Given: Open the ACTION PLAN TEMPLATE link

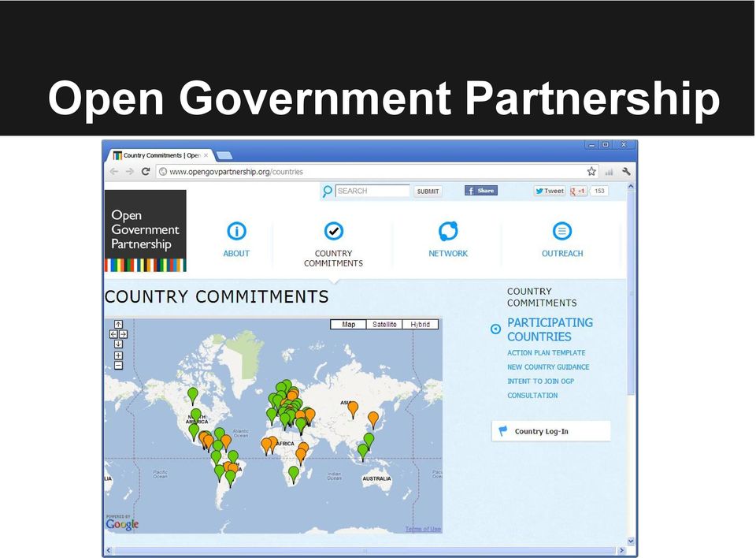Looking at the screenshot, I should (547, 353).
